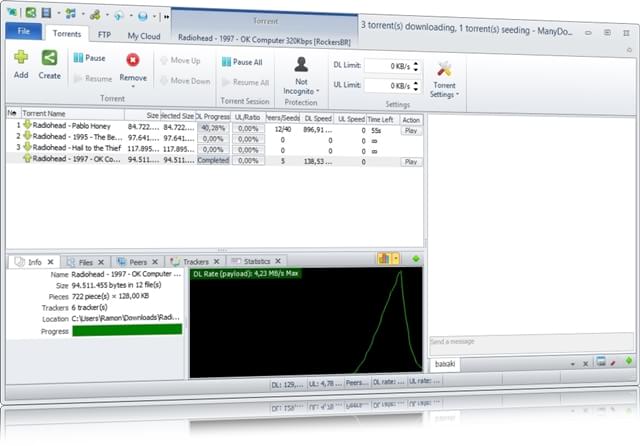Select the Radiohead - Hail to the Thief row
This screenshot has width=640, height=446.
(x=215, y=149)
